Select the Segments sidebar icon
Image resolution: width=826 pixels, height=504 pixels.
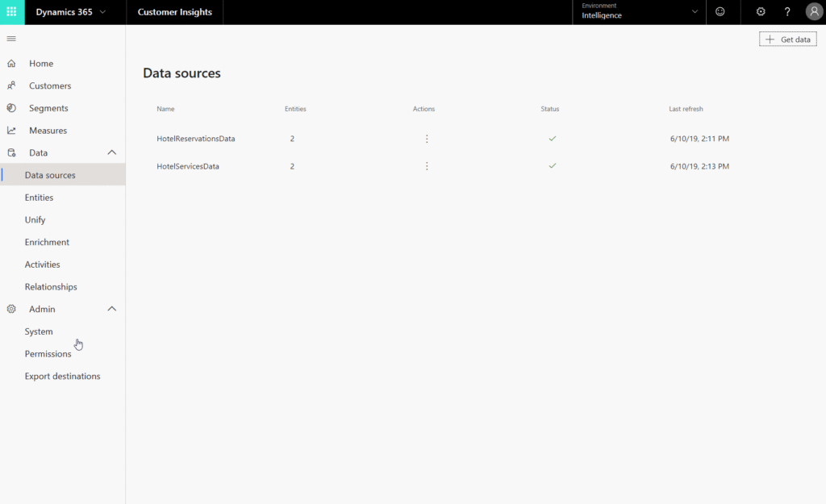[11, 107]
